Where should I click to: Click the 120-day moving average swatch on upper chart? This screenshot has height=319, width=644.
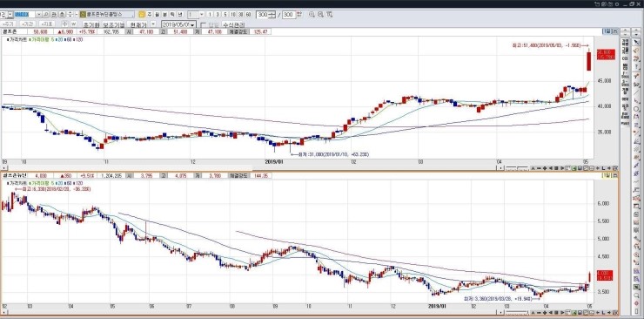(x=73, y=39)
